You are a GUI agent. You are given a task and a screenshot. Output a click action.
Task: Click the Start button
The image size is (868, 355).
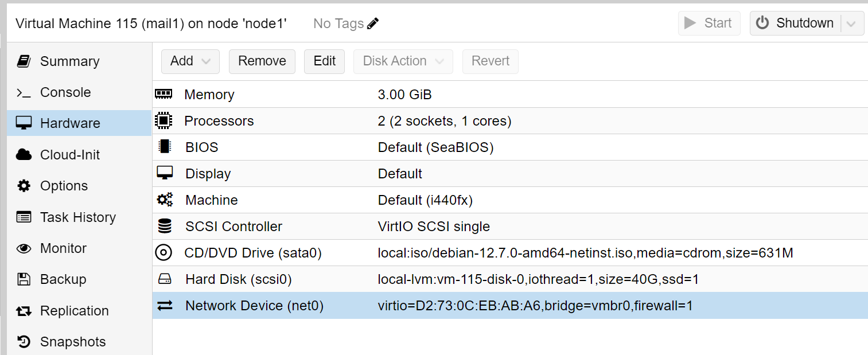[x=709, y=23]
